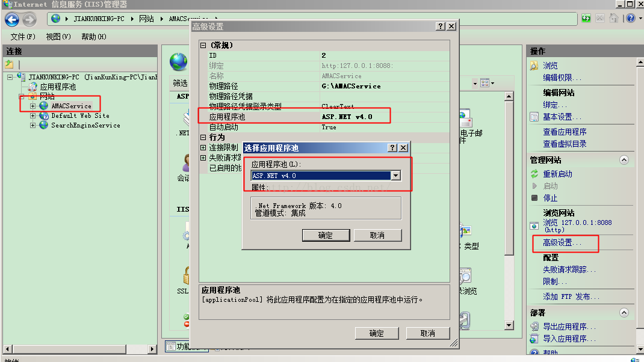644x362 pixels.
Task: Open 浏览 127.0.0.1:8088 (http) link
Action: click(577, 225)
